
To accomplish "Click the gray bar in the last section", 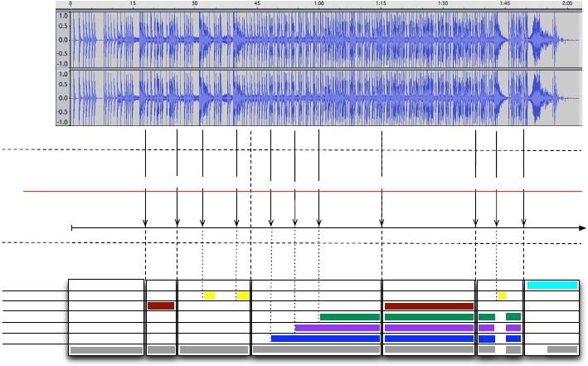I will tap(561, 349).
